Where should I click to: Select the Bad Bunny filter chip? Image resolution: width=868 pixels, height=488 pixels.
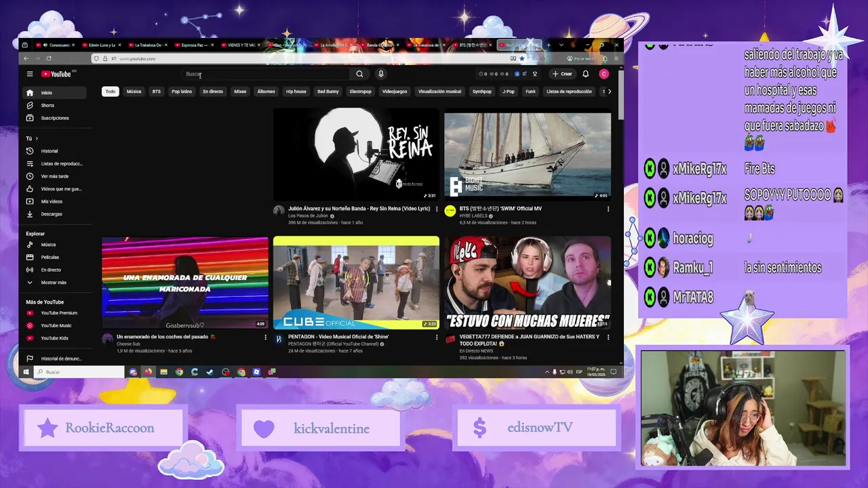pyautogui.click(x=328, y=91)
